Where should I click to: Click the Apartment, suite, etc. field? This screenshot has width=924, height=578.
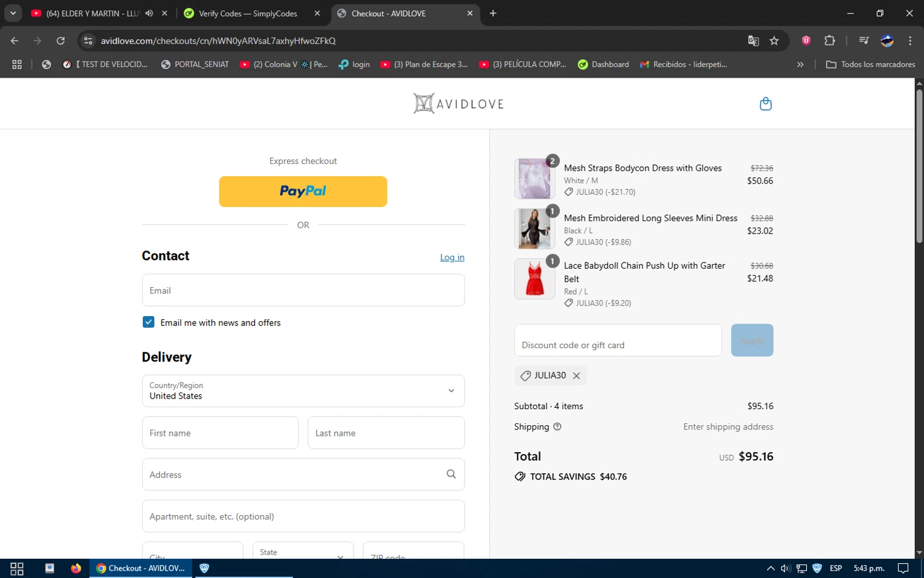coord(303,516)
